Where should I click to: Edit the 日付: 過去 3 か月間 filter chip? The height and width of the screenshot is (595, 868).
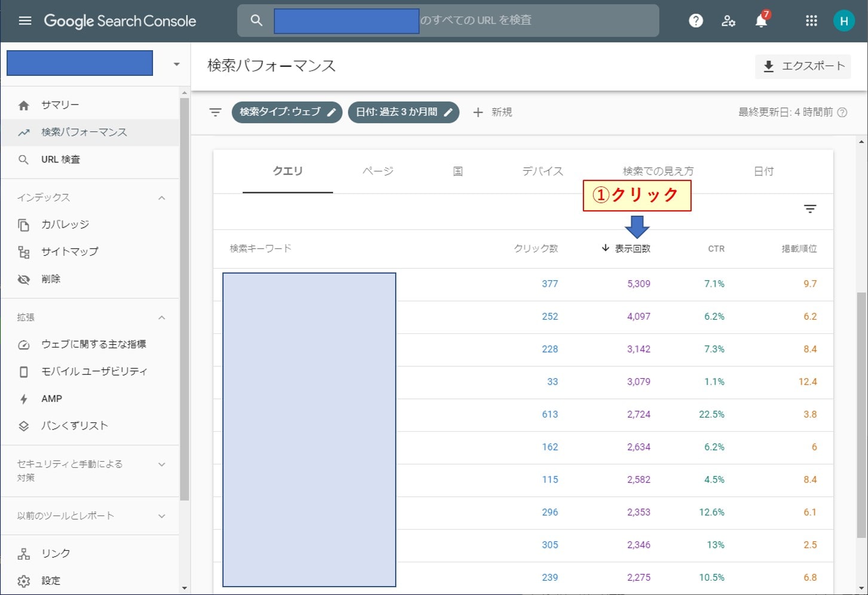point(404,112)
